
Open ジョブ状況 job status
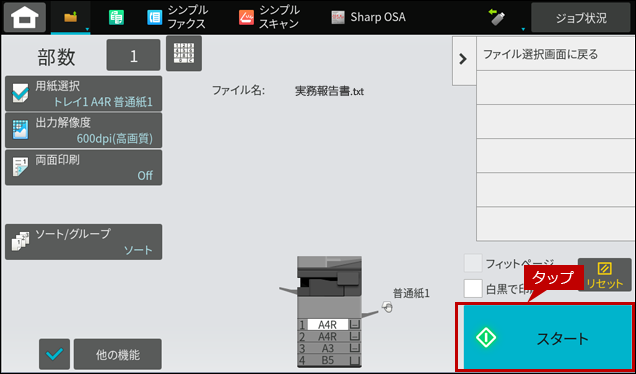point(581,18)
